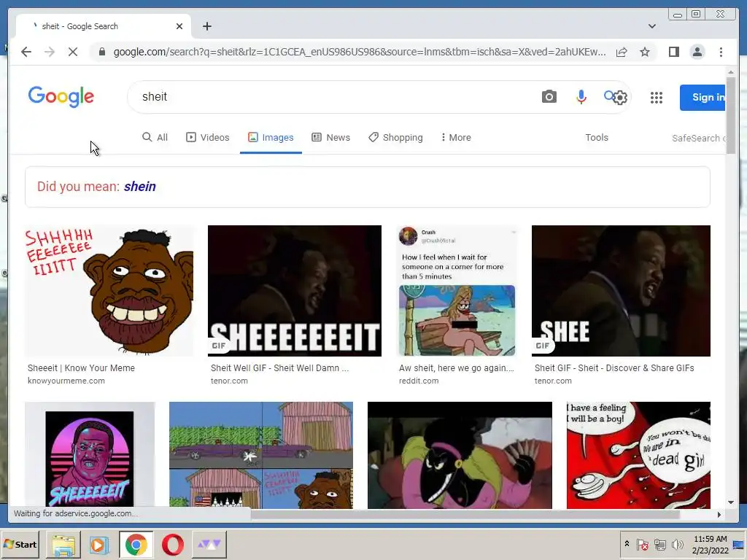
Task: Stop page loading with the X button
Action: 73,52
